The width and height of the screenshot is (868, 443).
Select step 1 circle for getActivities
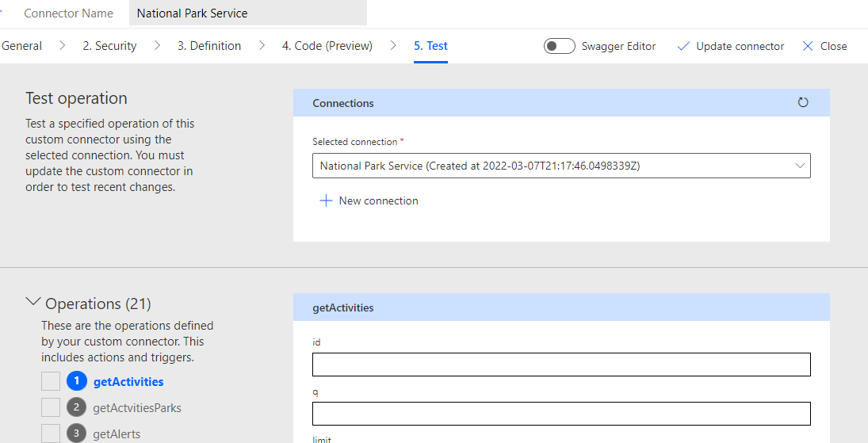76,381
